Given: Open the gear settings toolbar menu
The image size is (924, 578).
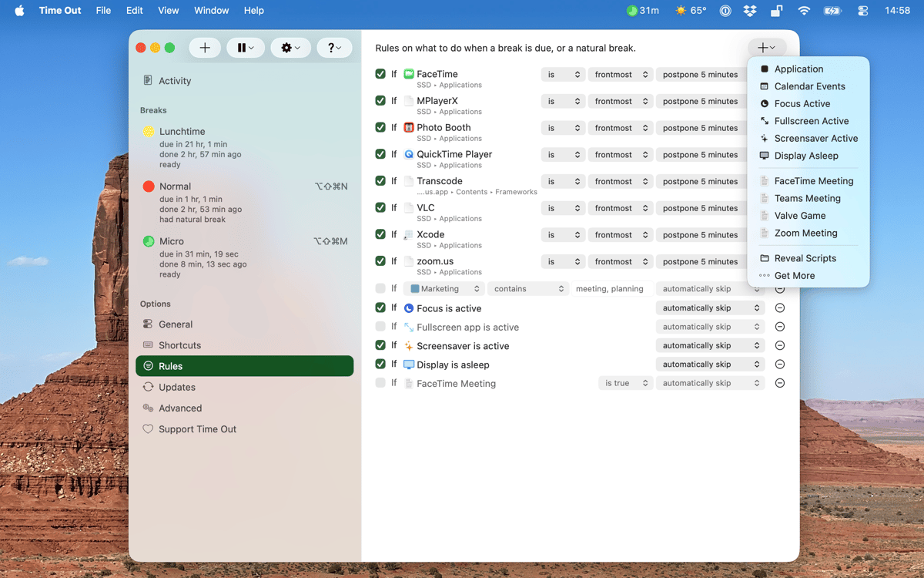Looking at the screenshot, I should [290, 48].
